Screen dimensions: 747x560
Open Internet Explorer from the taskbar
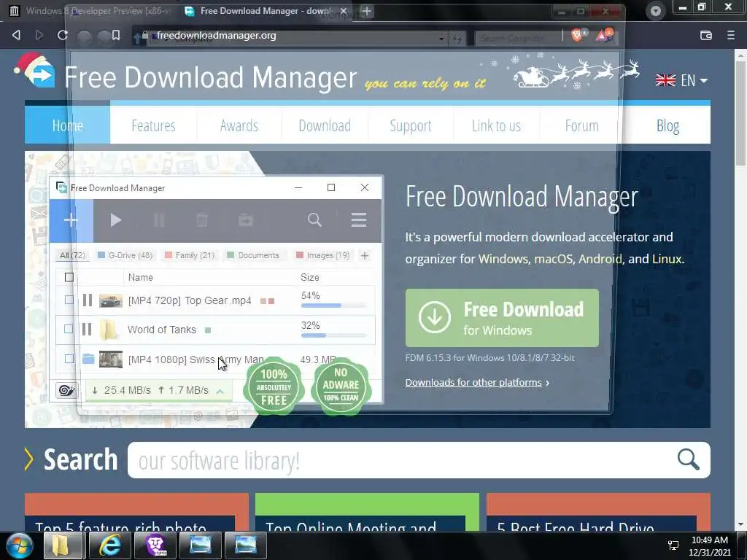pyautogui.click(x=110, y=545)
